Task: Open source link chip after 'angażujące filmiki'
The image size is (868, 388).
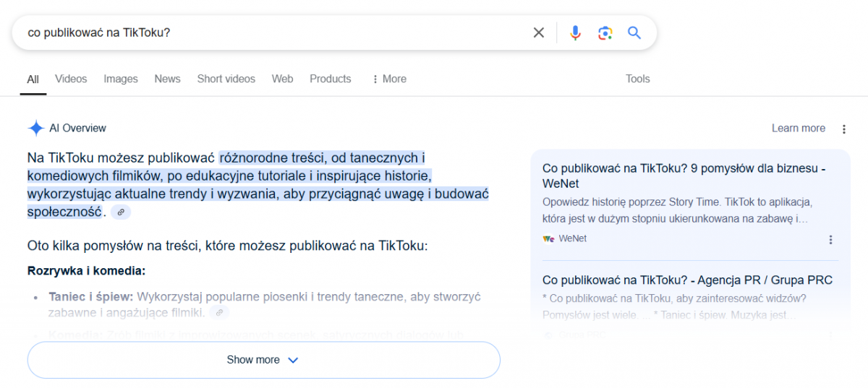Action: tap(219, 313)
